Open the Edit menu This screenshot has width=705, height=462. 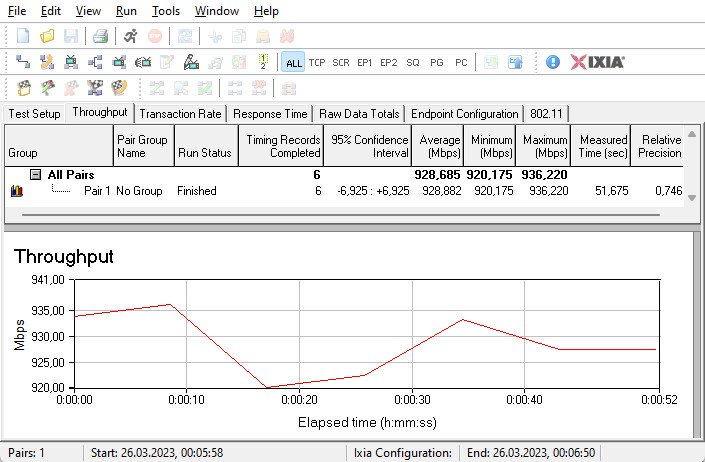coord(50,11)
